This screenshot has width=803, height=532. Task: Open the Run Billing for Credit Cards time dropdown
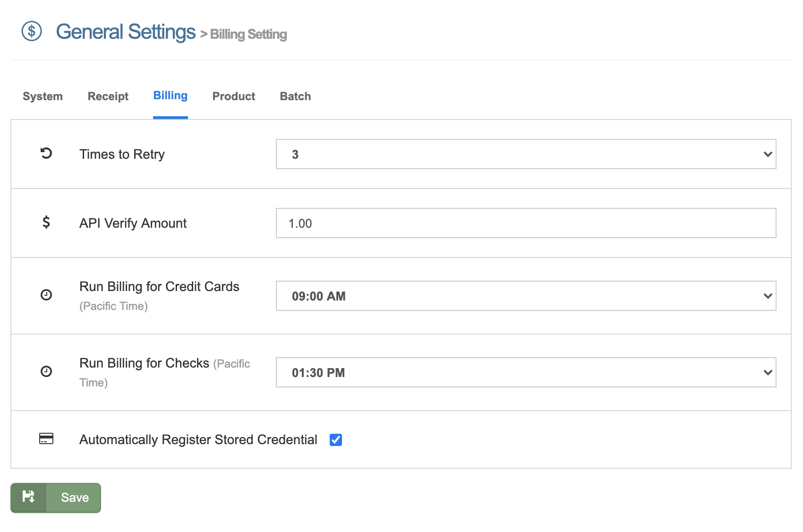(x=526, y=296)
